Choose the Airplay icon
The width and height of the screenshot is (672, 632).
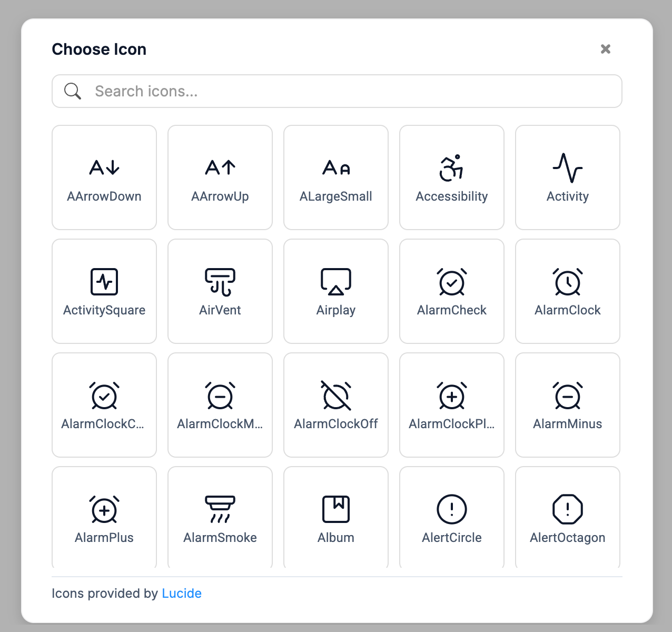336,291
